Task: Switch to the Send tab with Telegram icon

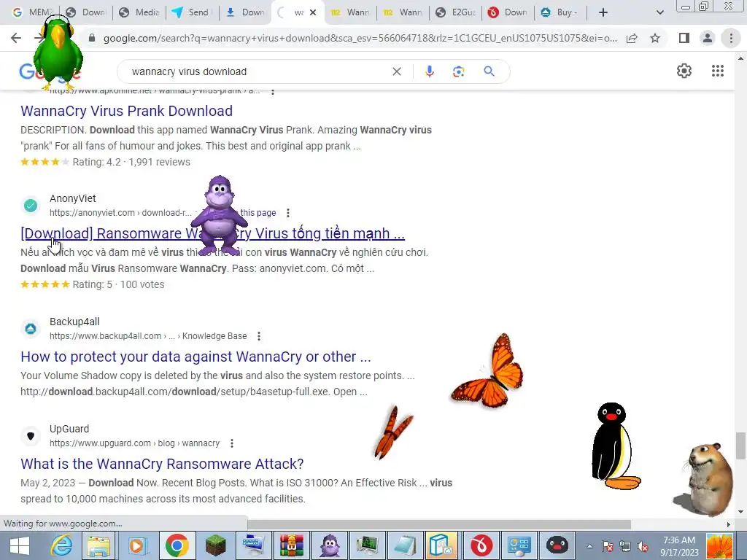Action: coord(193,12)
